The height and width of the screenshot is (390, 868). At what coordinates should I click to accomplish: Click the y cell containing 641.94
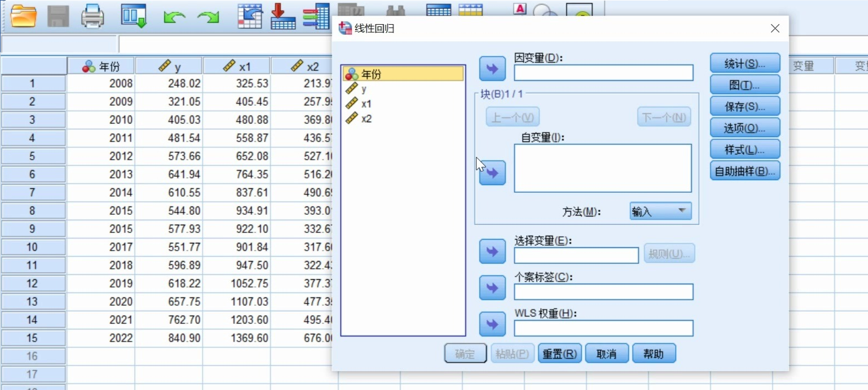tap(169, 174)
